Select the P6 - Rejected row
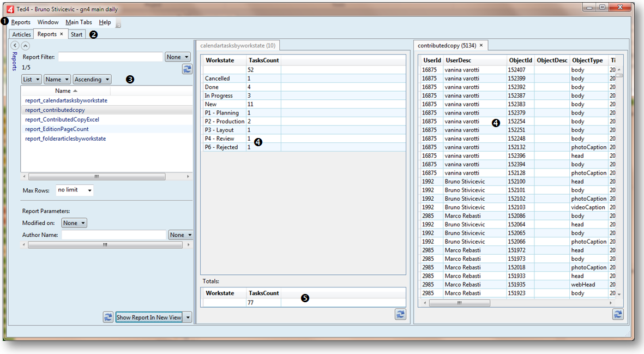 [x=304, y=147]
